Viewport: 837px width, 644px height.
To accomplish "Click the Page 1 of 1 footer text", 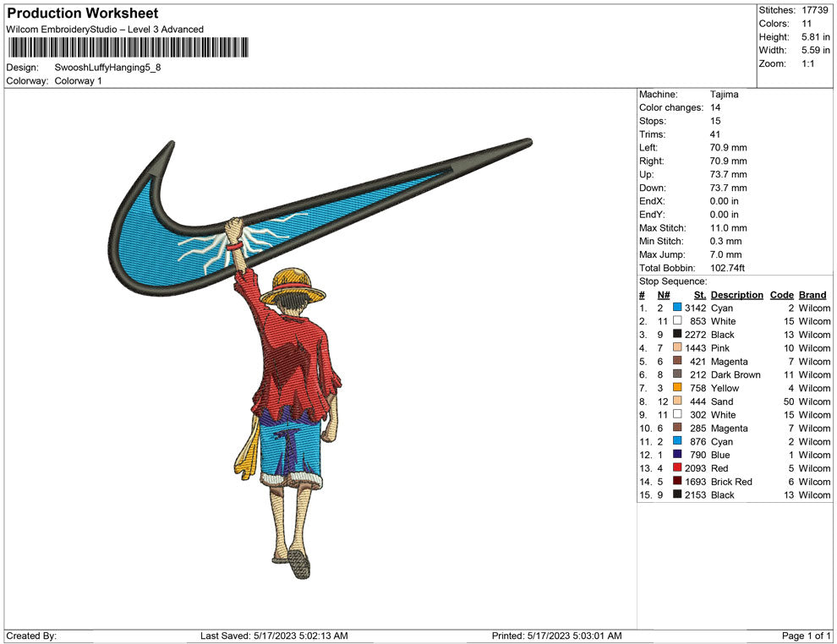I will point(807,636).
